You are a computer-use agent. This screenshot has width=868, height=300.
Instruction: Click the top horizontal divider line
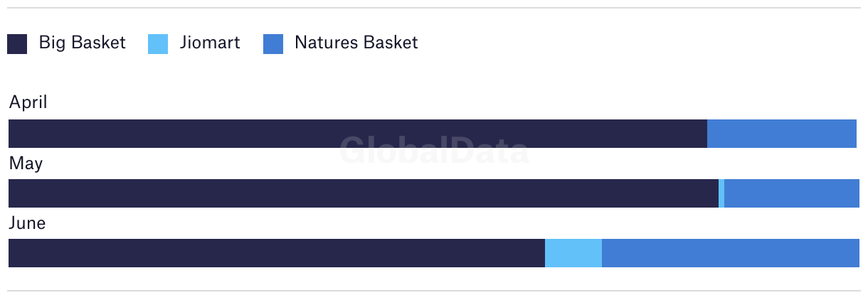[434, 8]
